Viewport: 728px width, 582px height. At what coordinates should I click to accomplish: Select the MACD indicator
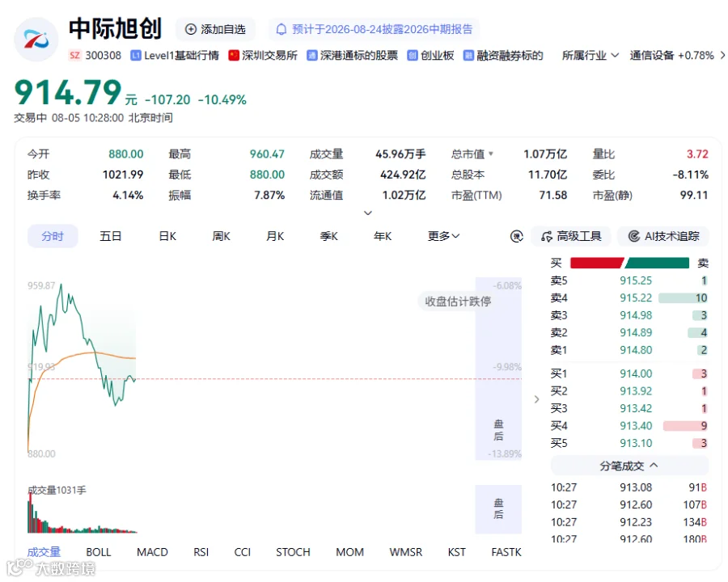coord(152,552)
